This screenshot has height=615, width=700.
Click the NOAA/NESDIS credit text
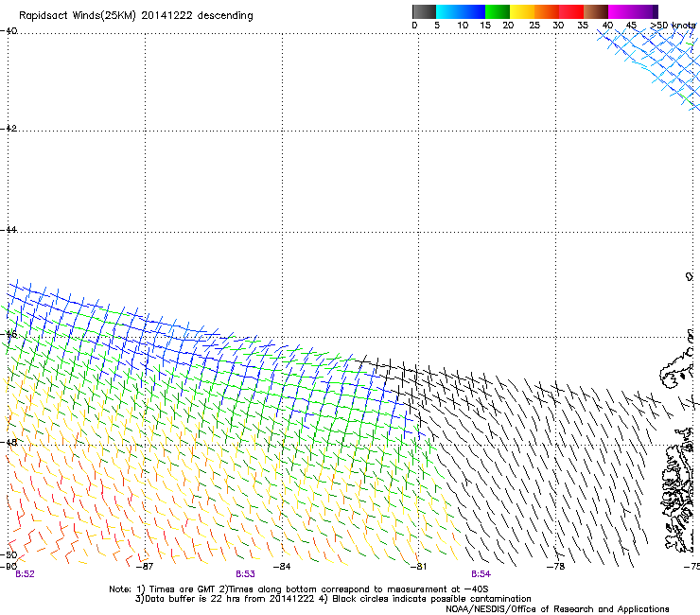click(557, 609)
